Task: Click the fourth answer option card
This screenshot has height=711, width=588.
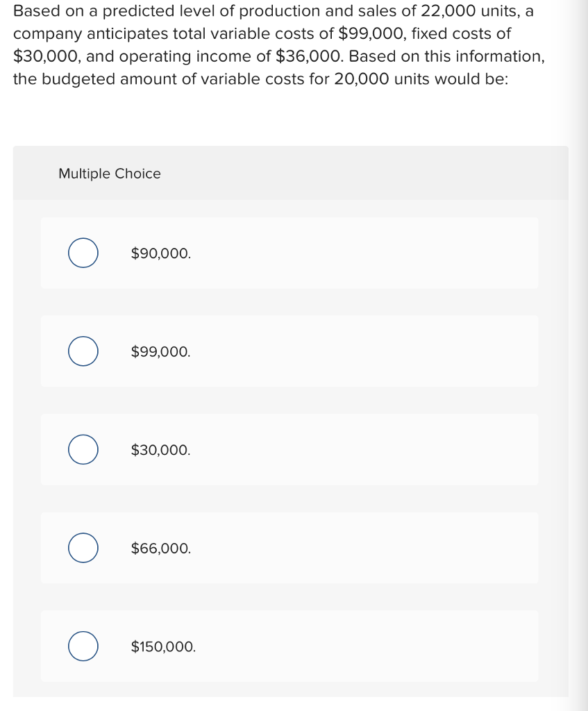Action: [x=289, y=548]
